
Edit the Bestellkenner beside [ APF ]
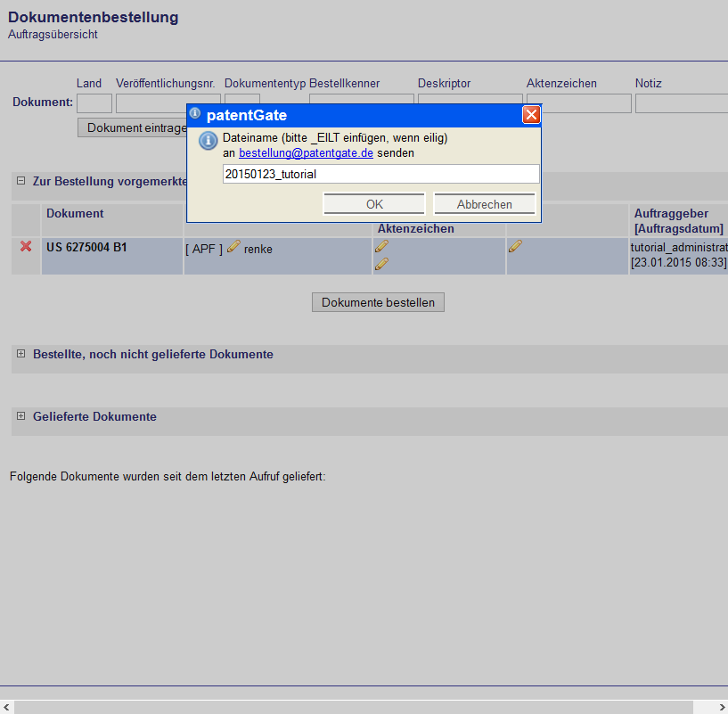point(233,246)
